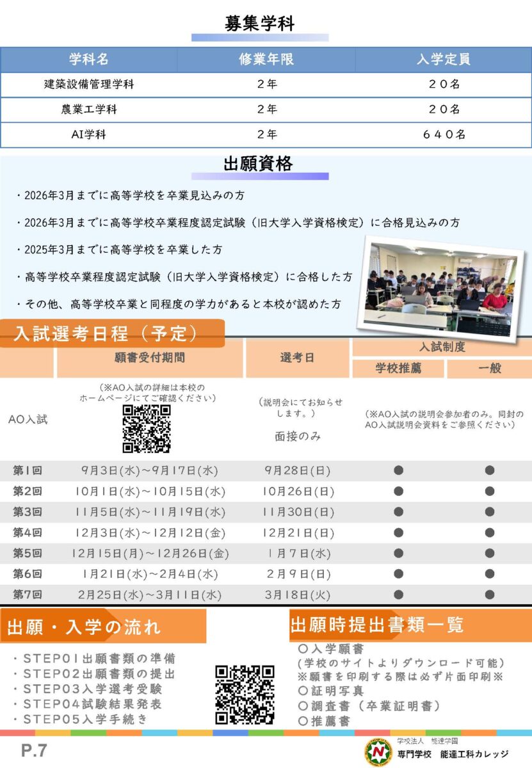Click the QR code in the AO入試 row

click(147, 429)
